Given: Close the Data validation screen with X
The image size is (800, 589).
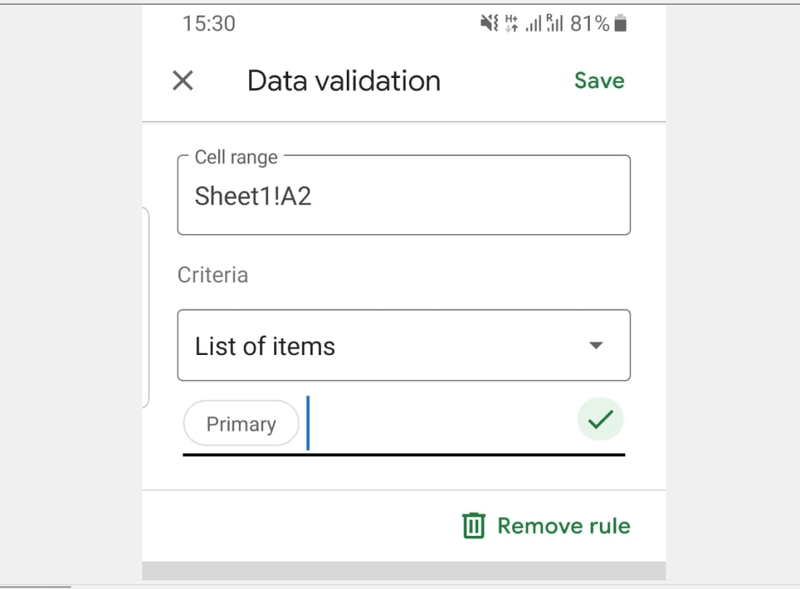Looking at the screenshot, I should coord(183,81).
